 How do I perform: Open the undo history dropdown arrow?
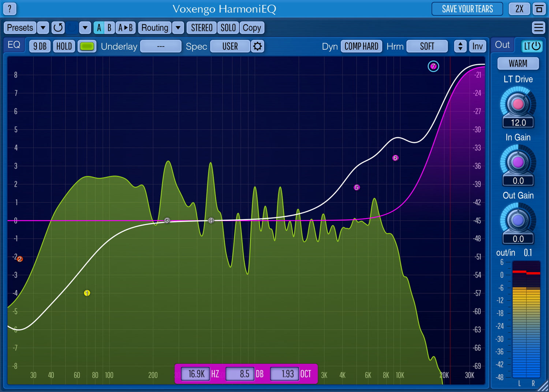85,27
